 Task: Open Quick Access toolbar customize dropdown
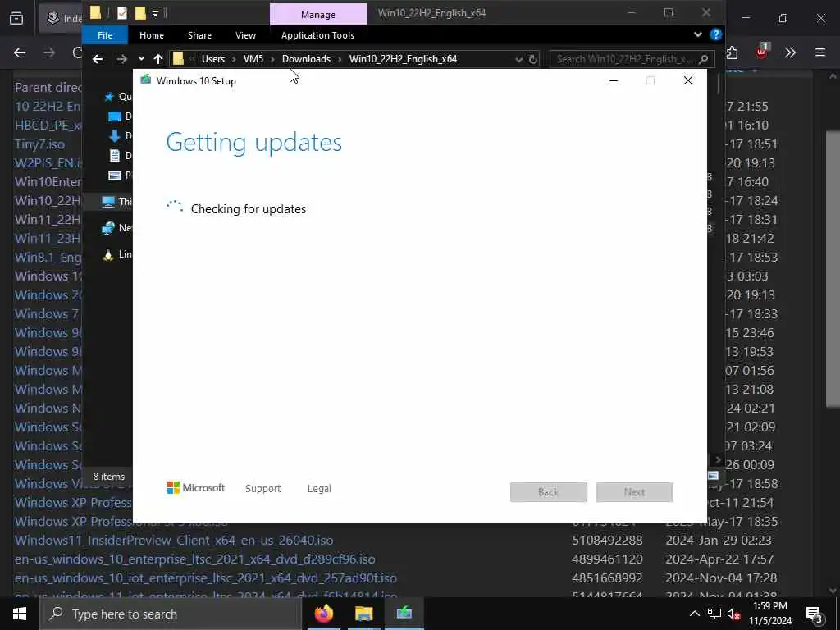coord(155,13)
